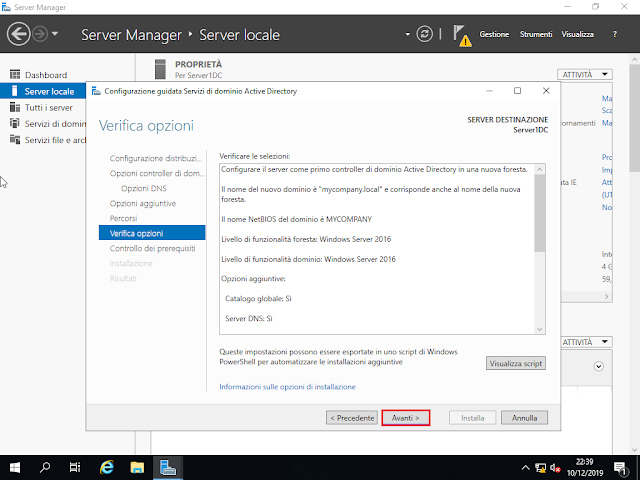Open Task View on the taskbar

click(75, 467)
